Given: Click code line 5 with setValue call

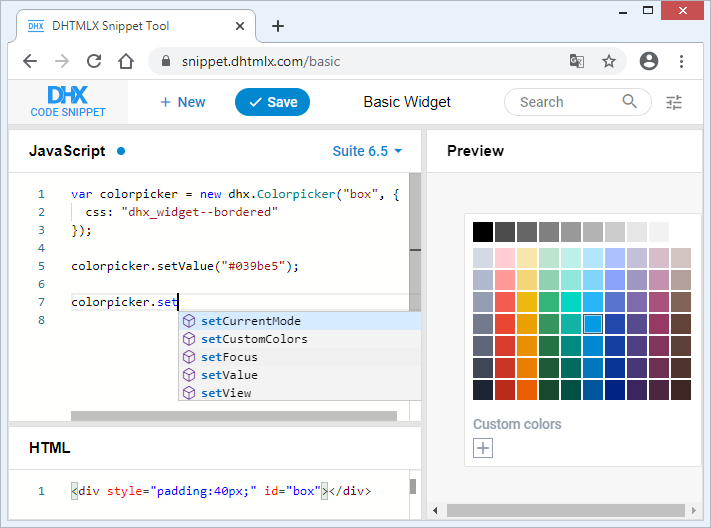Looking at the screenshot, I should 185,266.
